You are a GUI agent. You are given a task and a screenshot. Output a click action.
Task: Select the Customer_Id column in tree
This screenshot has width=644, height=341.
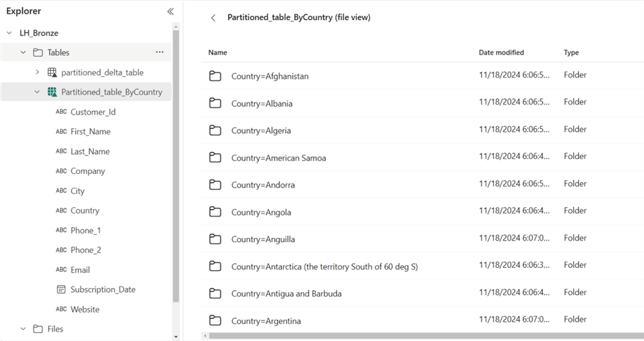tap(93, 112)
